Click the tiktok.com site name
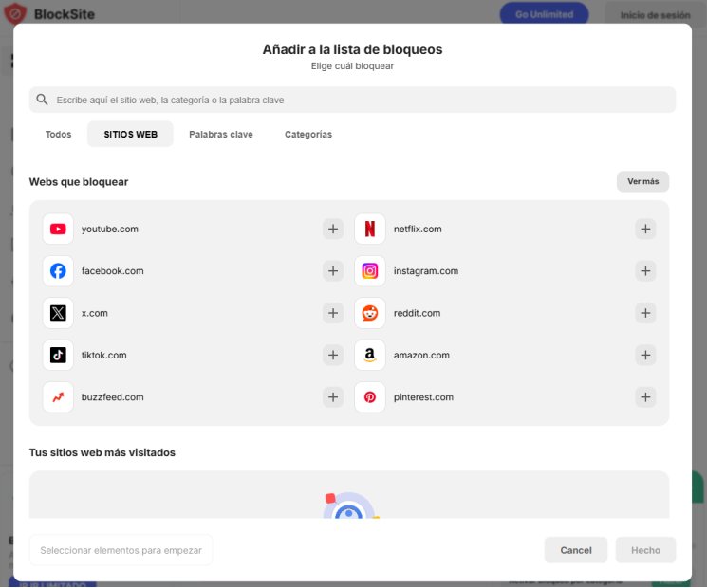The width and height of the screenshot is (707, 588). point(103,355)
